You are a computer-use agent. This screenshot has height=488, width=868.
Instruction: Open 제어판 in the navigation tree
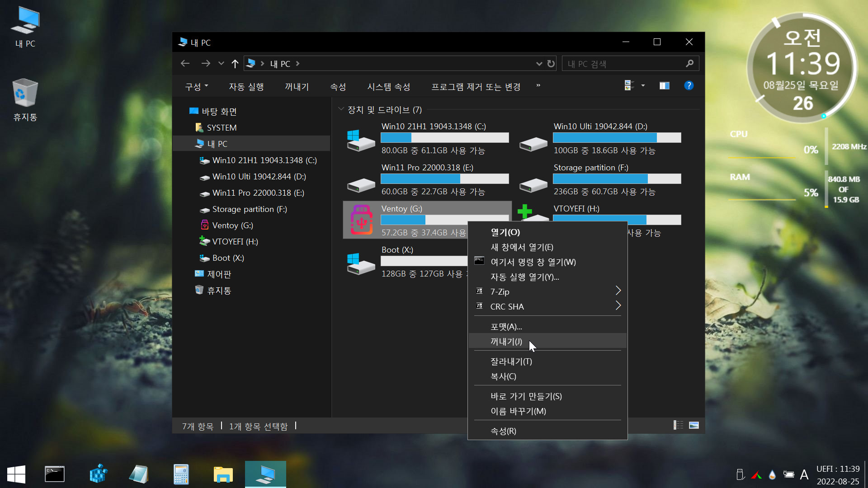coord(219,274)
